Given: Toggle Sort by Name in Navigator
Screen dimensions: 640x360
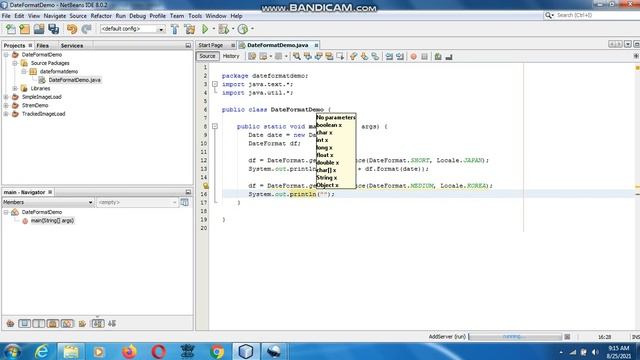Looking at the screenshot, I should (98, 324).
